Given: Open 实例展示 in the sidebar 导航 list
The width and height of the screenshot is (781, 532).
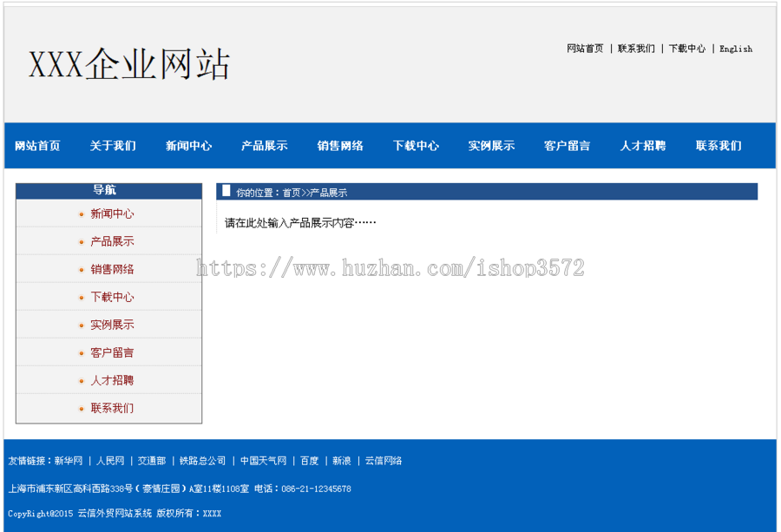Looking at the screenshot, I should 112,325.
